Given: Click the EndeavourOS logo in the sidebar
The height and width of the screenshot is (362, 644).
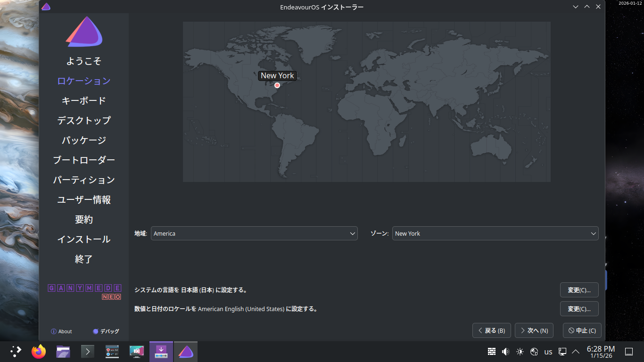Looking at the screenshot, I should 84,32.
